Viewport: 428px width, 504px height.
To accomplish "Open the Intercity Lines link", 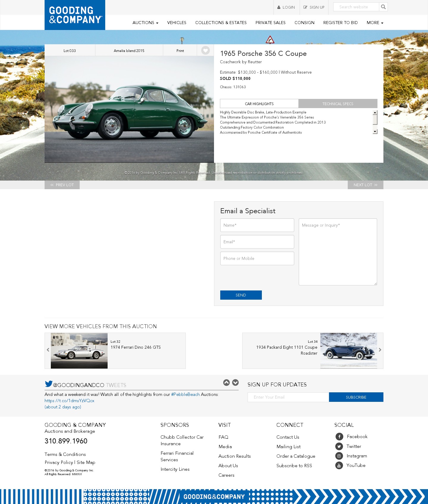I will [x=175, y=469].
